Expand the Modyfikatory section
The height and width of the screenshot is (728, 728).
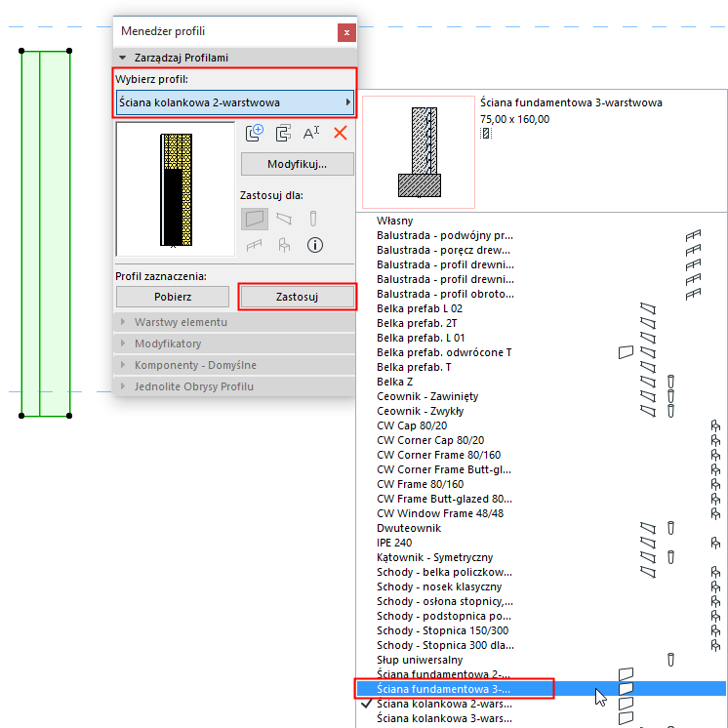pos(234,344)
